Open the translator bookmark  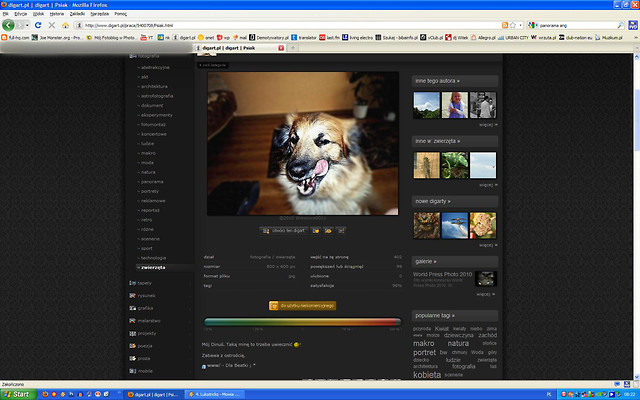[x=304, y=38]
